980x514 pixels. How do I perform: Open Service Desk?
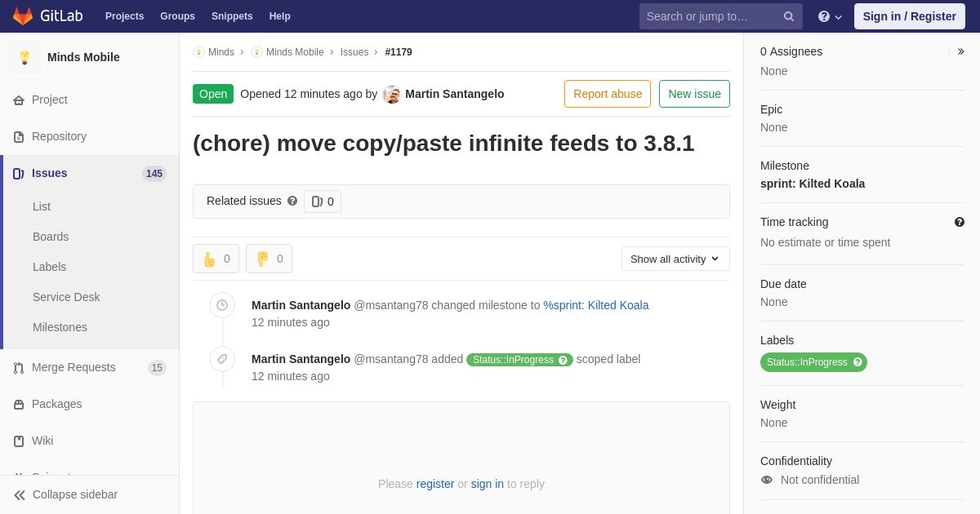(66, 297)
